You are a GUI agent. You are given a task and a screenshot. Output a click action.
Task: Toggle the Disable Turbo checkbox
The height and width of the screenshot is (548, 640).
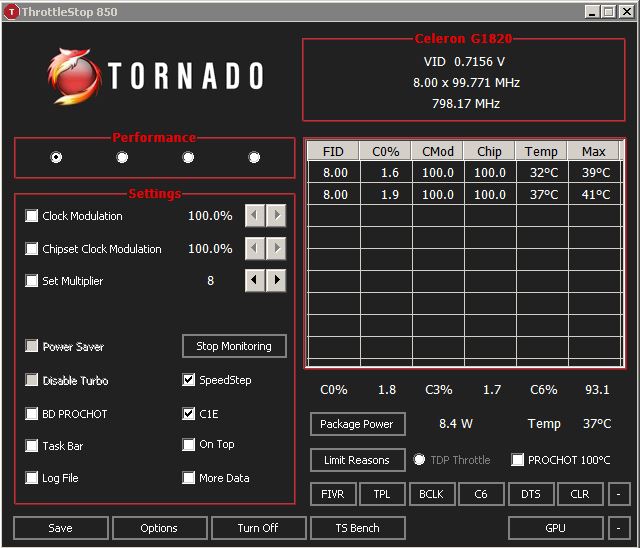click(31, 380)
